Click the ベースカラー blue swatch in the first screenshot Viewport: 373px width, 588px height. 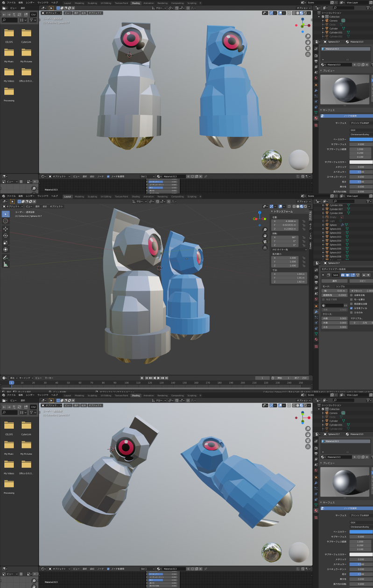click(x=361, y=139)
